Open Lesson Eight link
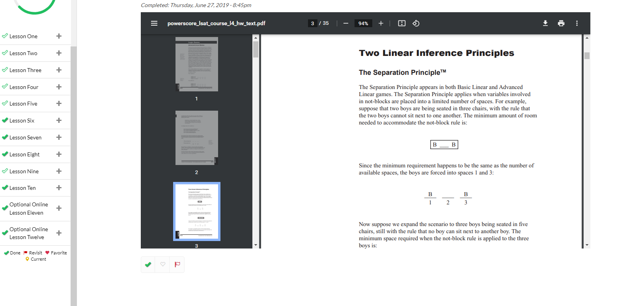644x306 pixels. point(24,154)
